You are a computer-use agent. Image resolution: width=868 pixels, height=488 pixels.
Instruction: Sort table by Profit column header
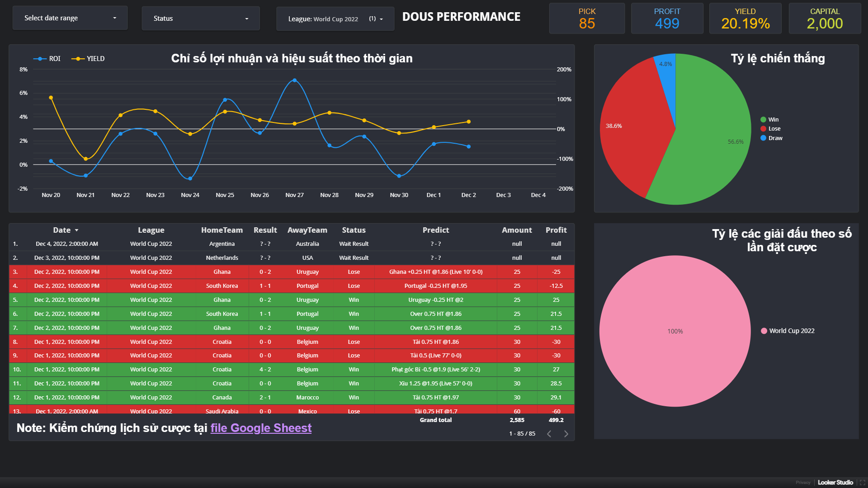click(556, 230)
